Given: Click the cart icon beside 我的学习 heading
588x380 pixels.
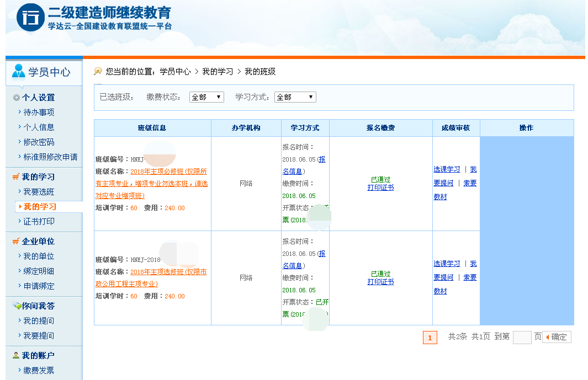Looking at the screenshot, I should point(16,177).
